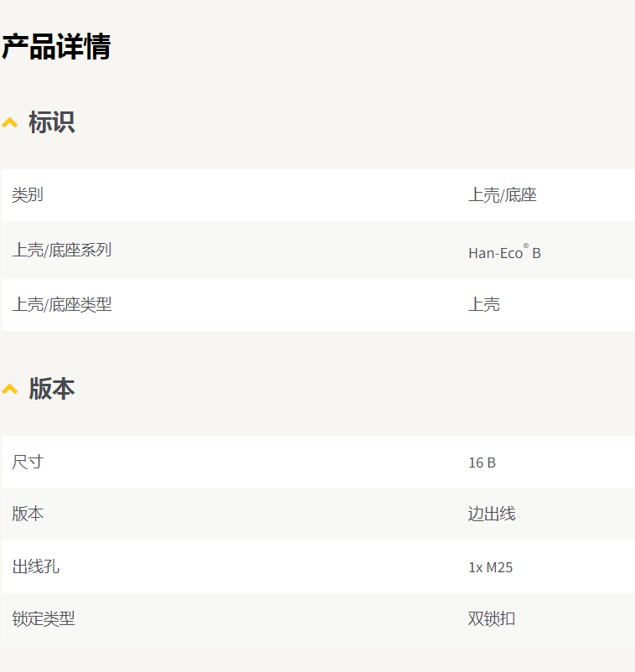
Task: Click the 产品详情 title
Action: click(56, 46)
